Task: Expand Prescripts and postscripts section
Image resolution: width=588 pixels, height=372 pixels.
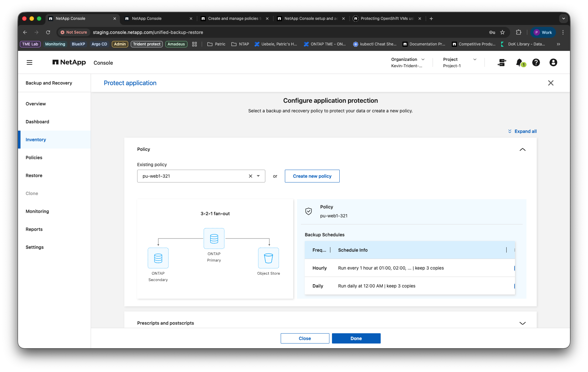Action: tap(523, 323)
